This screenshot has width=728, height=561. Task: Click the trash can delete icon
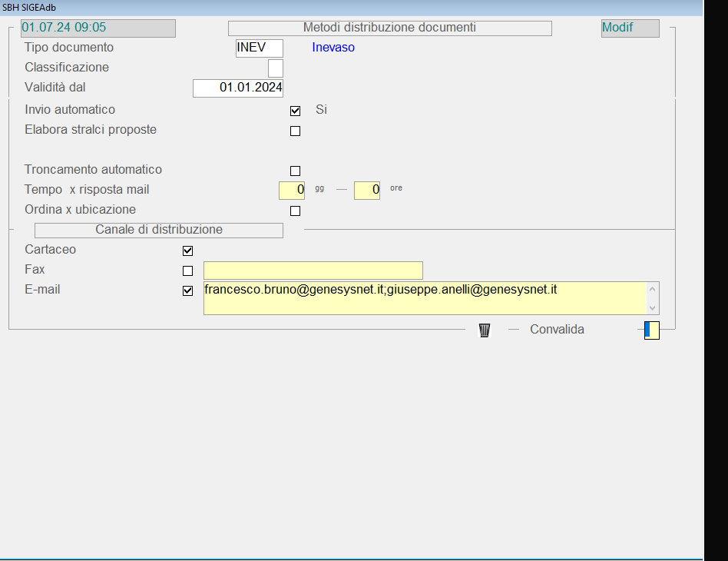[485, 330]
